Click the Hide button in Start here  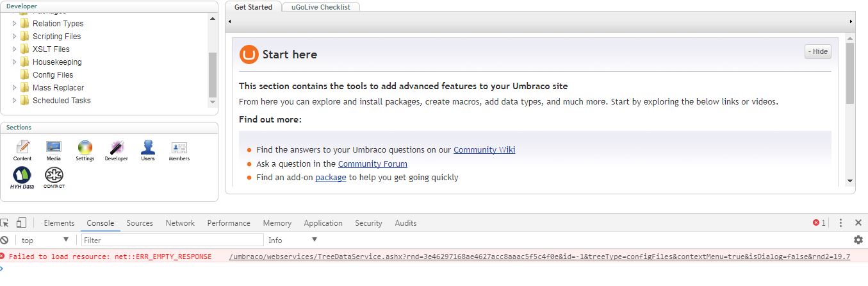tap(818, 52)
